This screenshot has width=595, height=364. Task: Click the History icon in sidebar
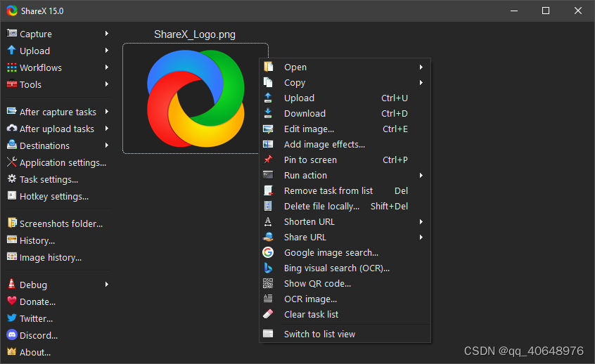pos(12,240)
